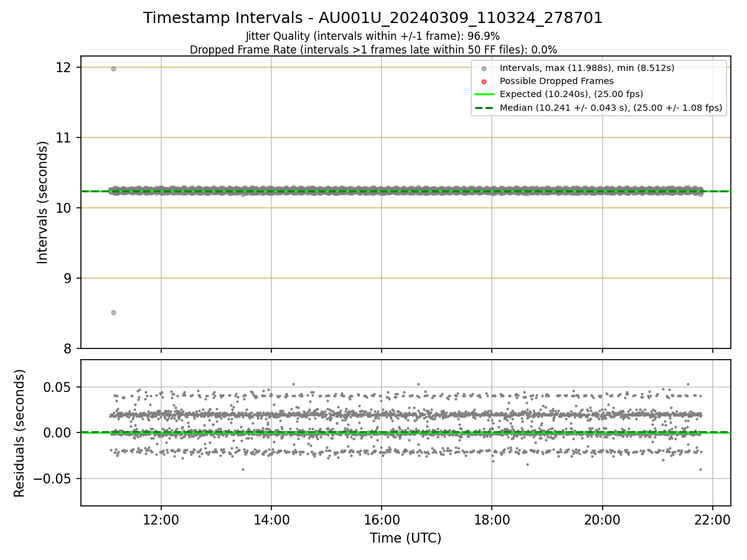Click the gray marker in the Intervals legend entry
The image size is (747, 560).
pyautogui.click(x=484, y=68)
